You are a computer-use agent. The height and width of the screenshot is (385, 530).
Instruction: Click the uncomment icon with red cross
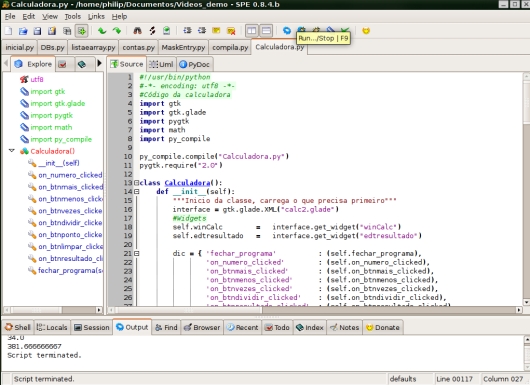point(231,31)
